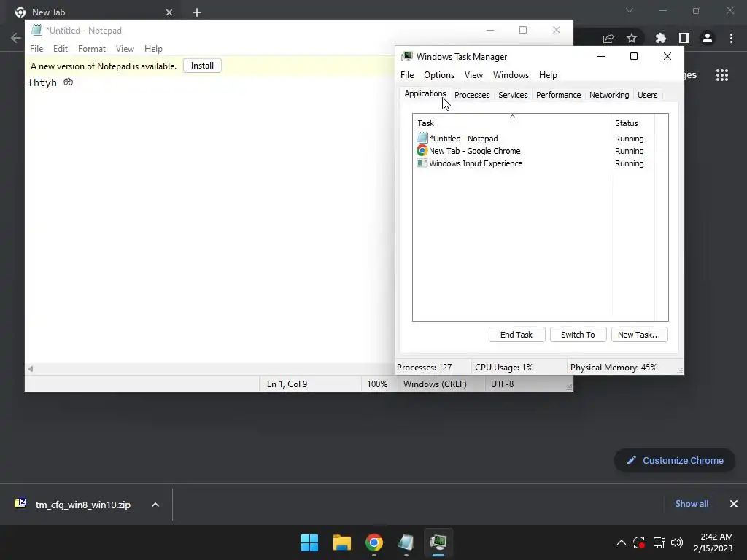Click Task Manager taskbar icon
Image resolution: width=747 pixels, height=560 pixels.
click(x=438, y=542)
